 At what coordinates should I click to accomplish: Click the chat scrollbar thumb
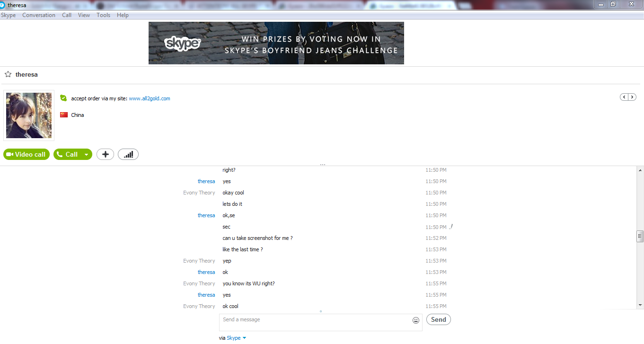(640, 236)
